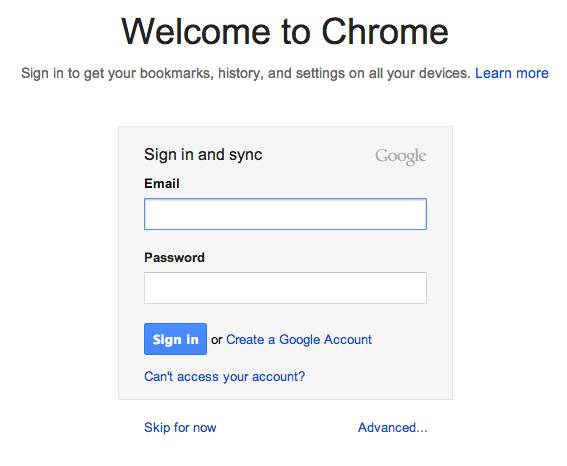567x466 pixels.
Task: Click the word 'settings' in the subtitle
Action: [x=320, y=73]
